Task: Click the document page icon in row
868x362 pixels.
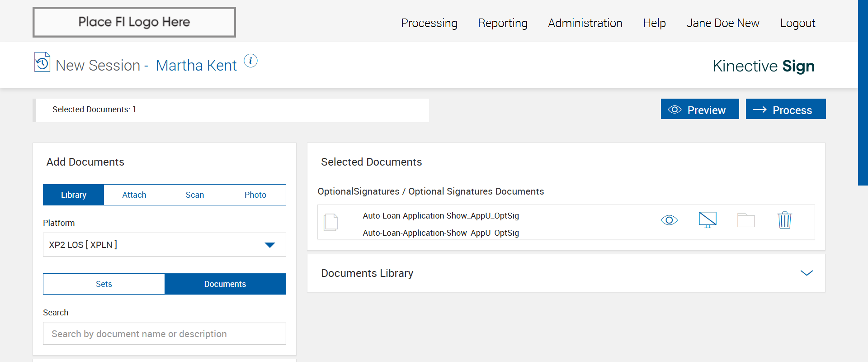Action: [x=331, y=222]
